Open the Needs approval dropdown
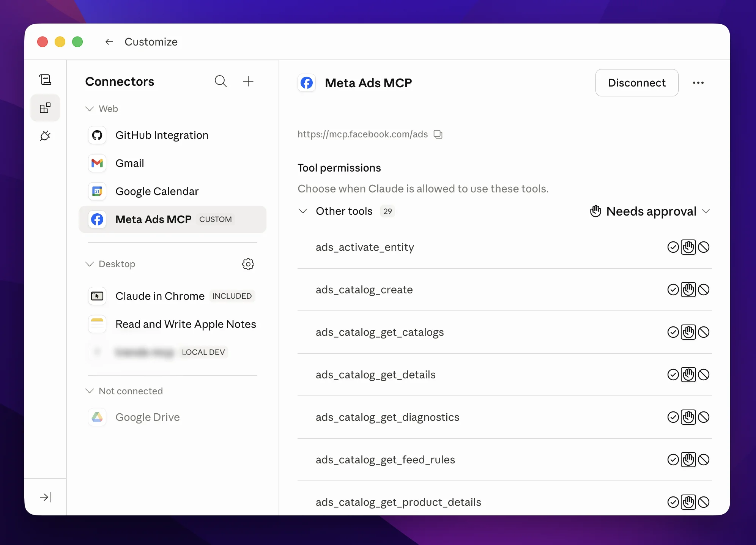 coord(650,211)
